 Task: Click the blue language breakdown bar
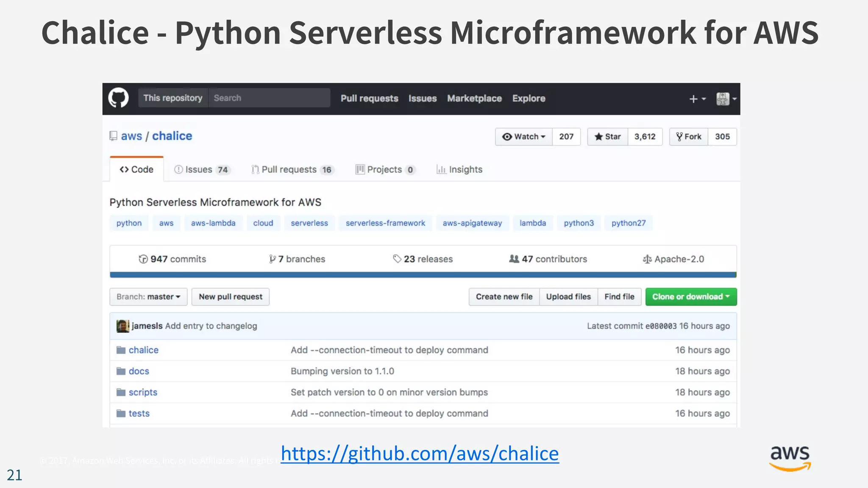tap(423, 275)
